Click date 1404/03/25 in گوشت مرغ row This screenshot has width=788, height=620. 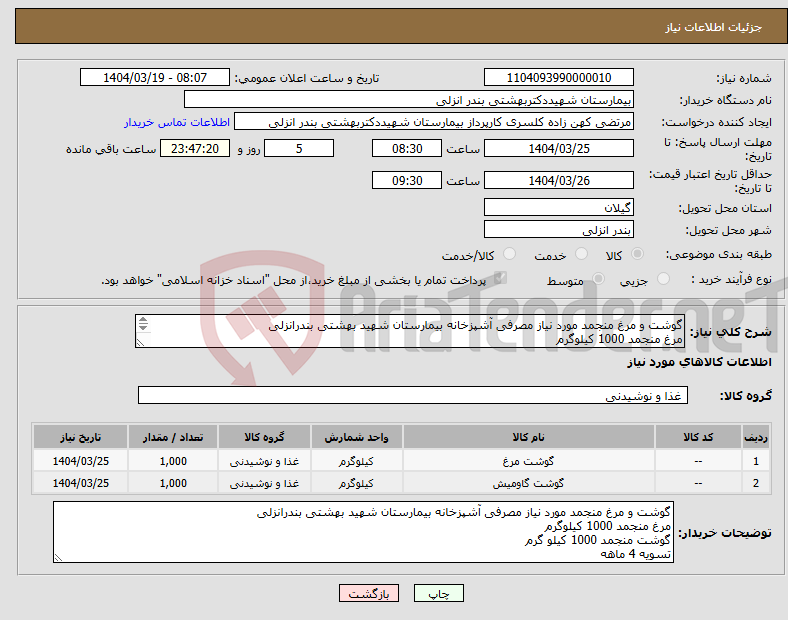tap(80, 461)
